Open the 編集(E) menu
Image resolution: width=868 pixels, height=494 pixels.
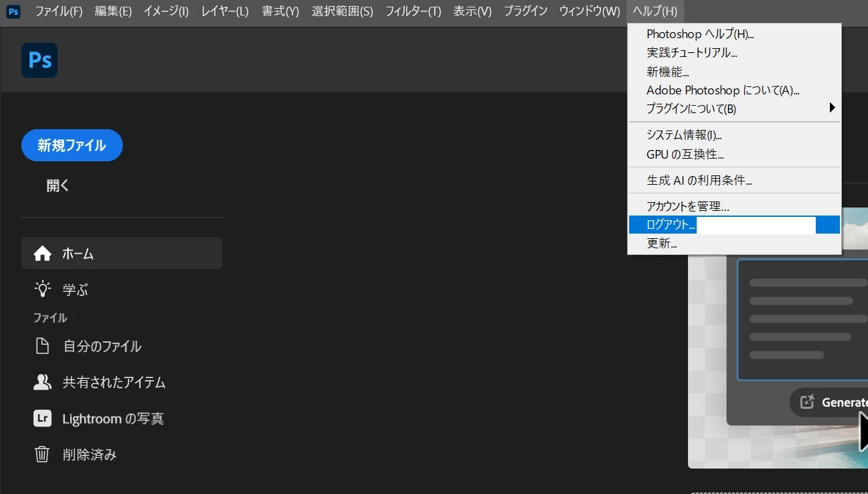(x=113, y=11)
